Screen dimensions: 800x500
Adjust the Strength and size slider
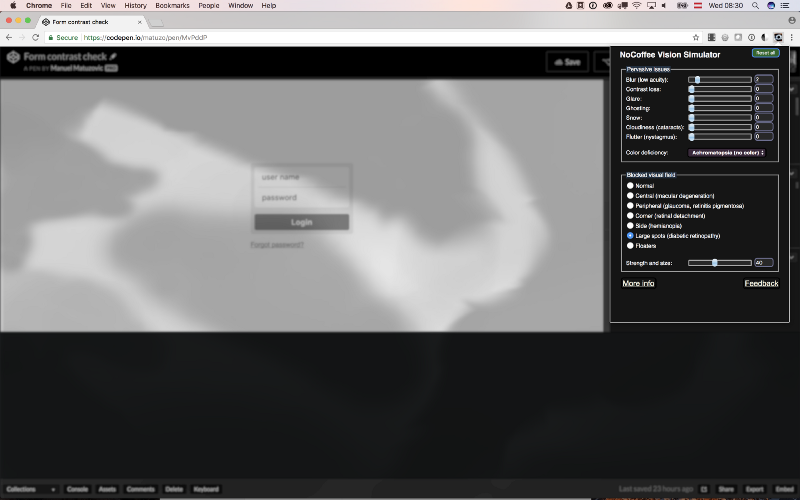click(715, 263)
